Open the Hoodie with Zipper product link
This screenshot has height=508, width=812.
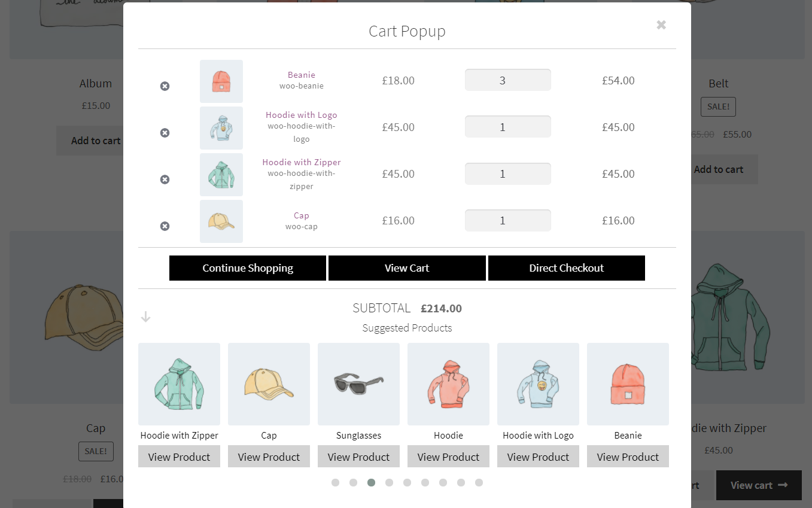click(x=301, y=162)
